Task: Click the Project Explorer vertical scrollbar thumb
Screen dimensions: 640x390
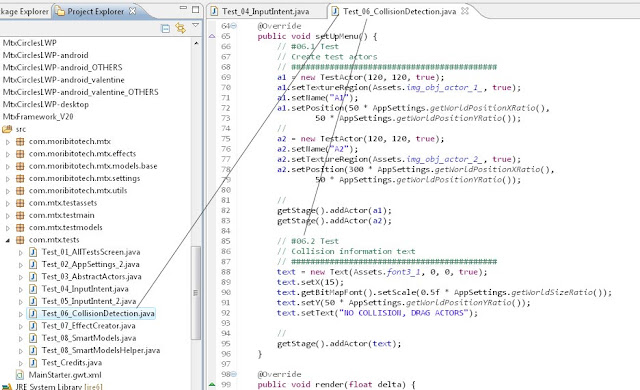Action: tap(196, 292)
